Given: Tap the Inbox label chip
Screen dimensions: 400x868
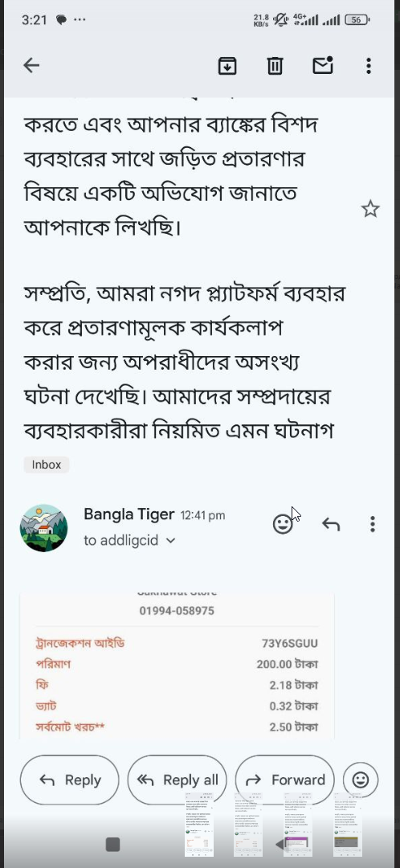Looking at the screenshot, I should pyautogui.click(x=47, y=465).
